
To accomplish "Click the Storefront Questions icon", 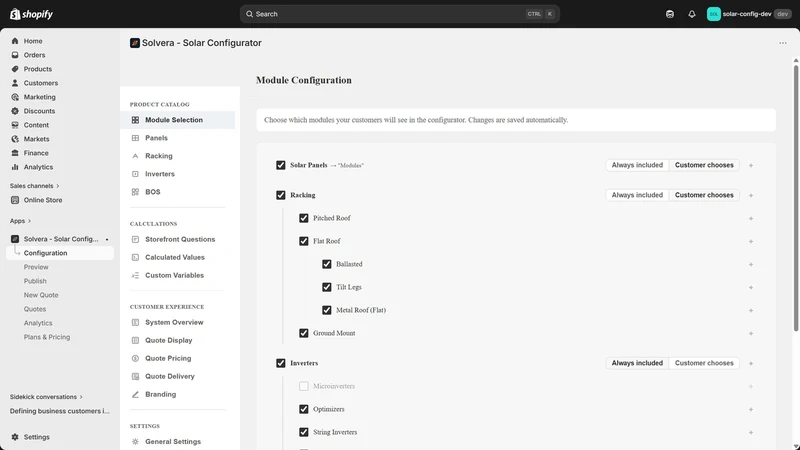I will point(135,239).
